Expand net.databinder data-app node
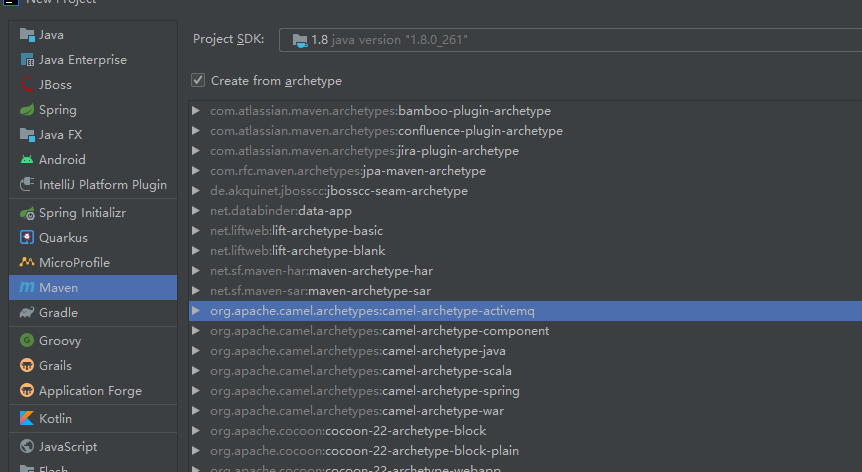Image resolution: width=862 pixels, height=472 pixels. coord(196,210)
